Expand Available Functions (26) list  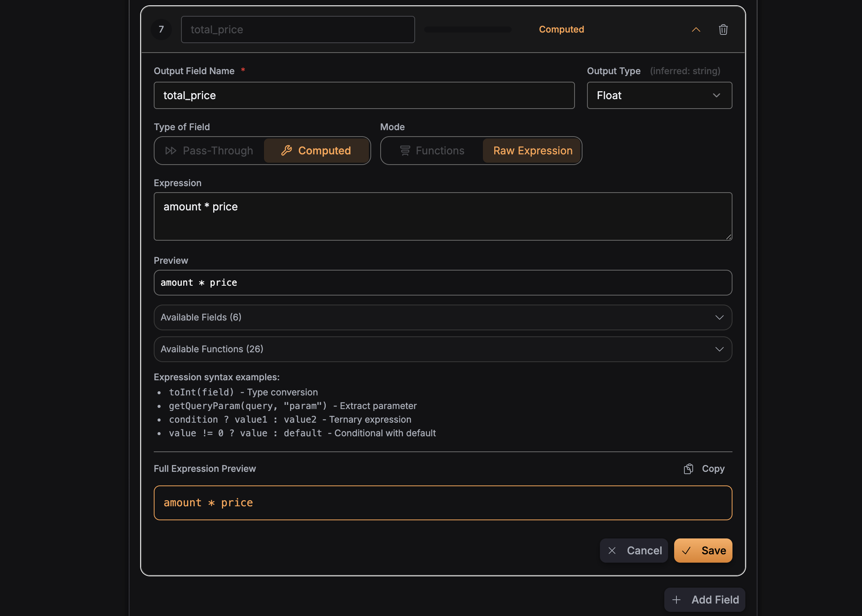pos(443,349)
